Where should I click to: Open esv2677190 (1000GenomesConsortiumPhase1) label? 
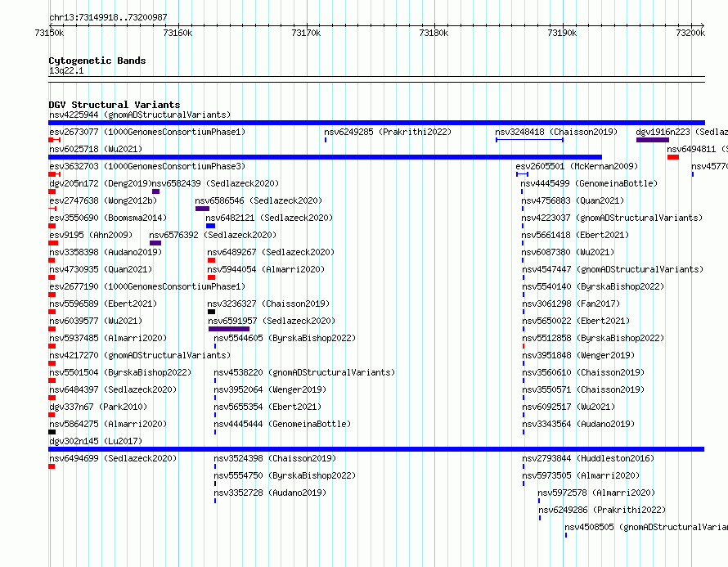(x=147, y=286)
